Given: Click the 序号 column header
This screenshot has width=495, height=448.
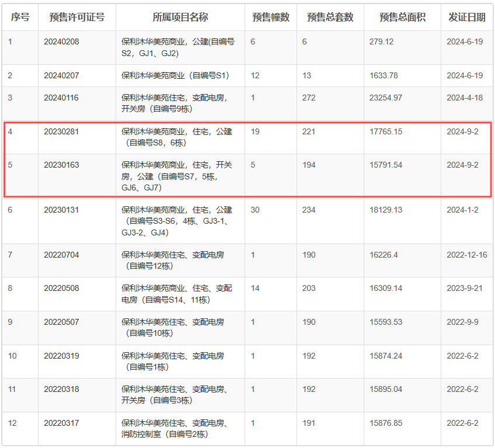Looking at the screenshot, I should click(20, 17).
